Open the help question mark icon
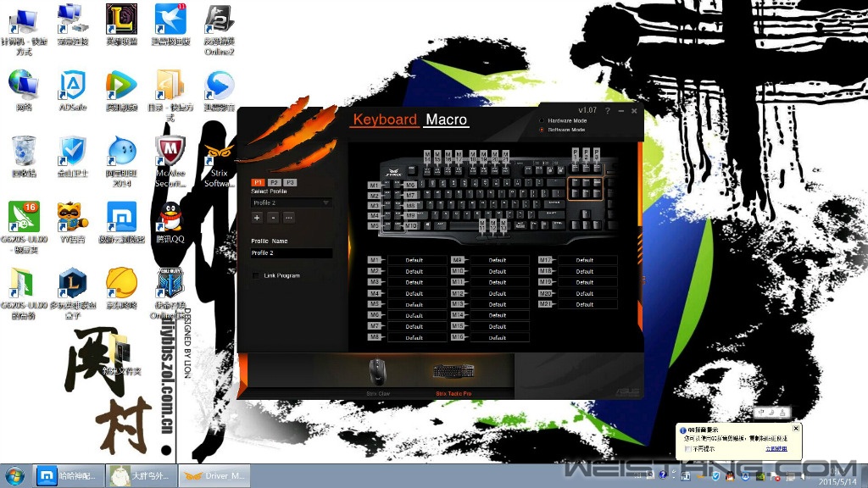 point(607,111)
